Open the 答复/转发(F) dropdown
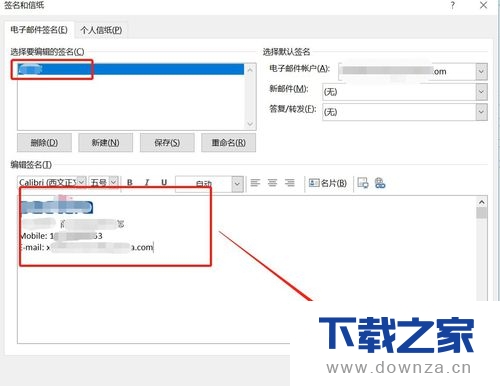 481,112
